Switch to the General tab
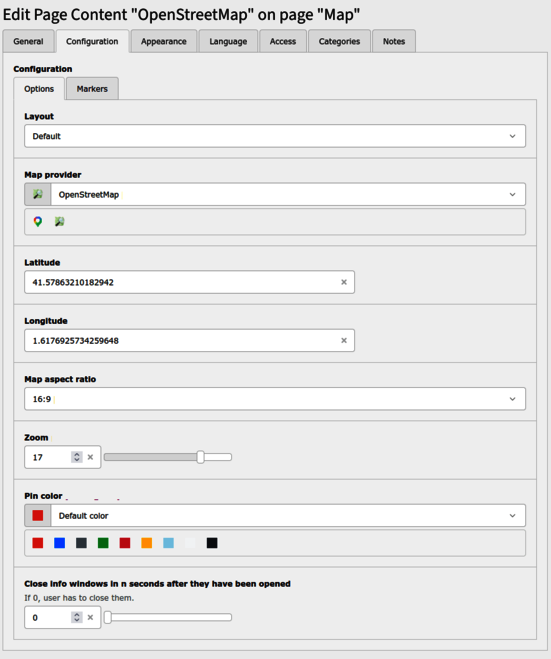This screenshot has width=551, height=659. pos(28,41)
